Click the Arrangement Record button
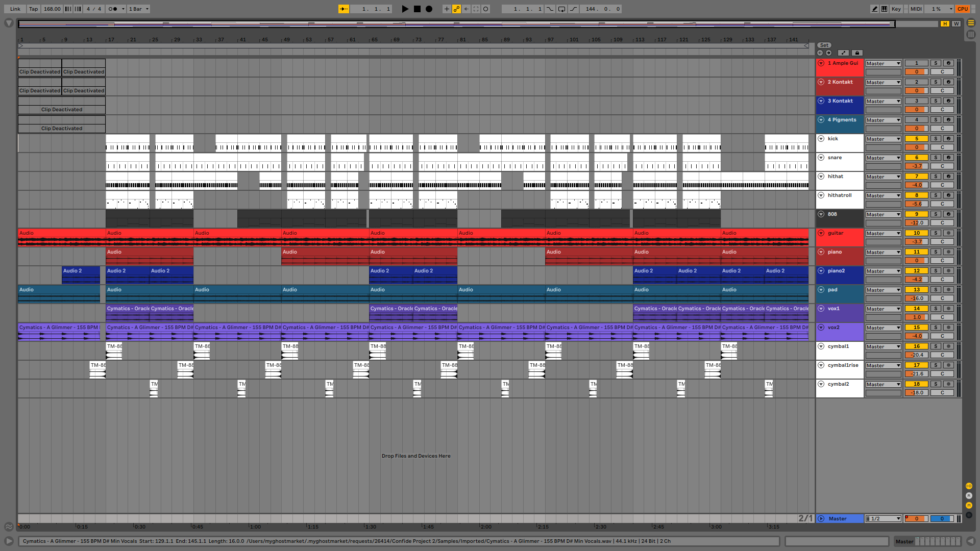This screenshot has width=980, height=551. click(x=429, y=9)
